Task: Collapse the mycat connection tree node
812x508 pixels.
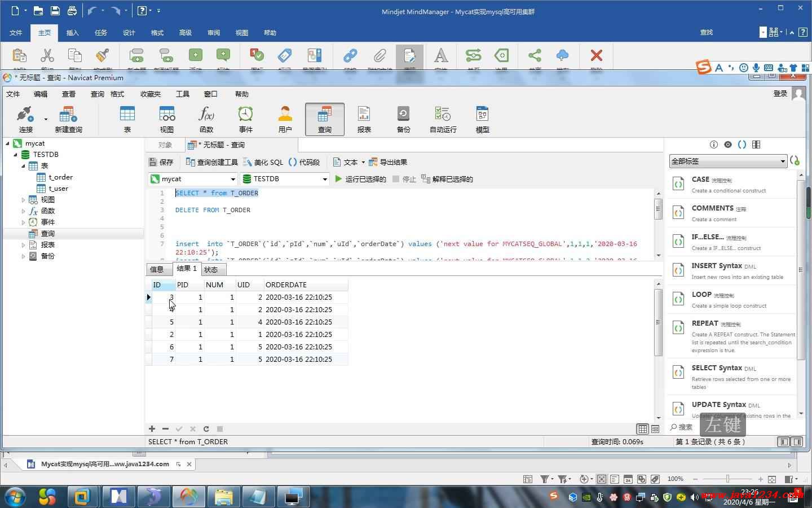Action: tap(8, 143)
